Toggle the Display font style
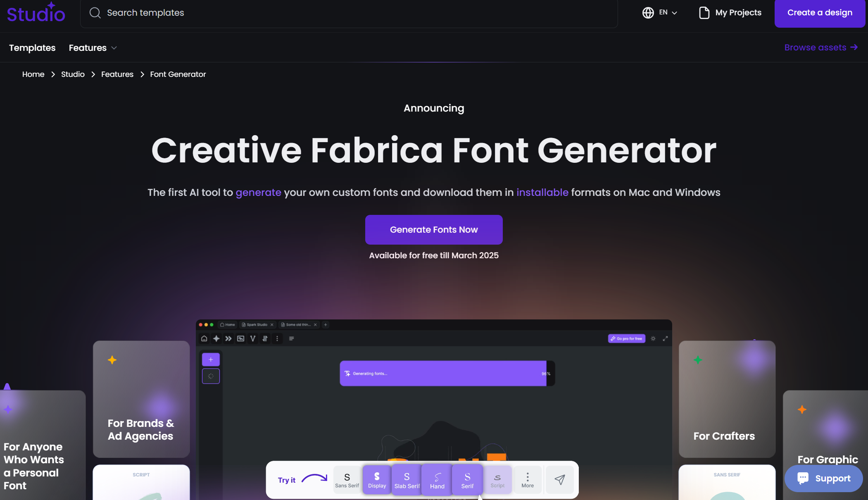 tap(377, 480)
